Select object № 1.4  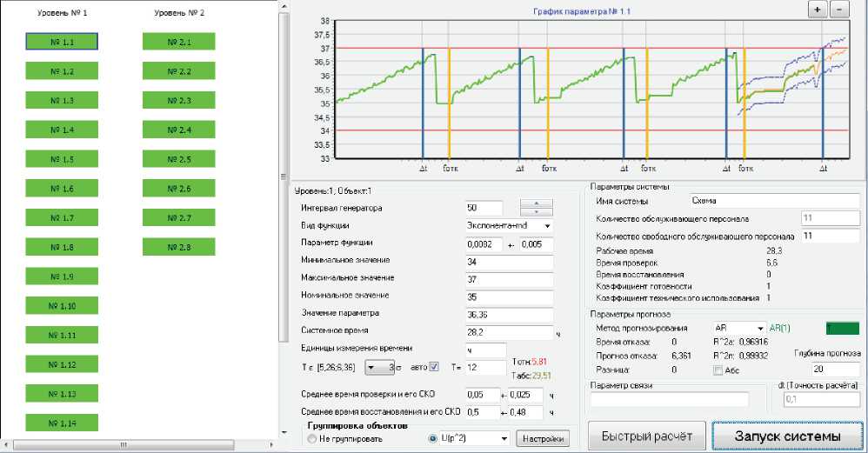point(62,130)
